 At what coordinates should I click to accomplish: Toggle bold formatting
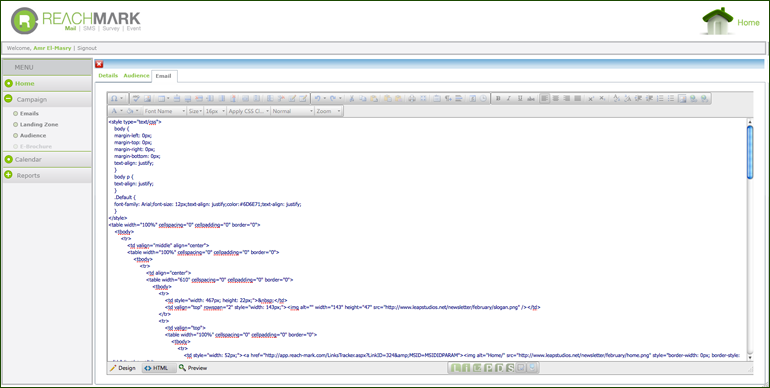(x=498, y=99)
